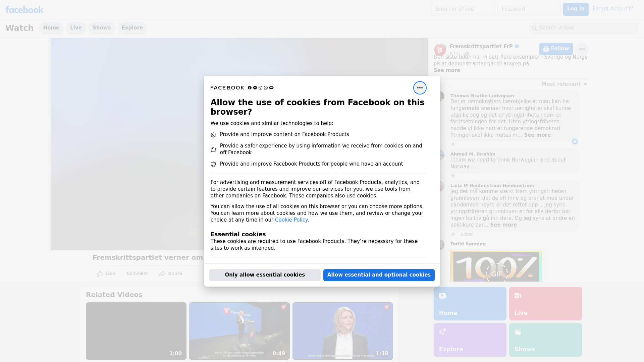
Task: Click the search magnifier icon in Search videos
Action: point(535,28)
